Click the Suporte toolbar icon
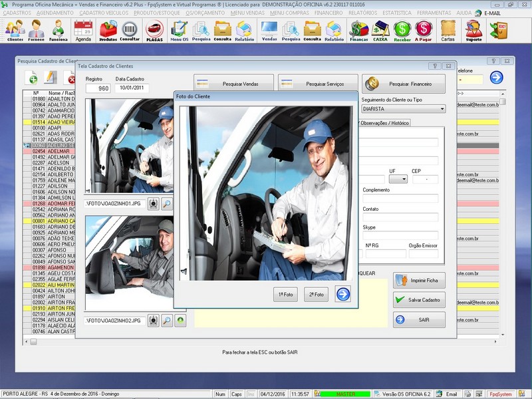This screenshot has width=532, height=399. point(473,29)
